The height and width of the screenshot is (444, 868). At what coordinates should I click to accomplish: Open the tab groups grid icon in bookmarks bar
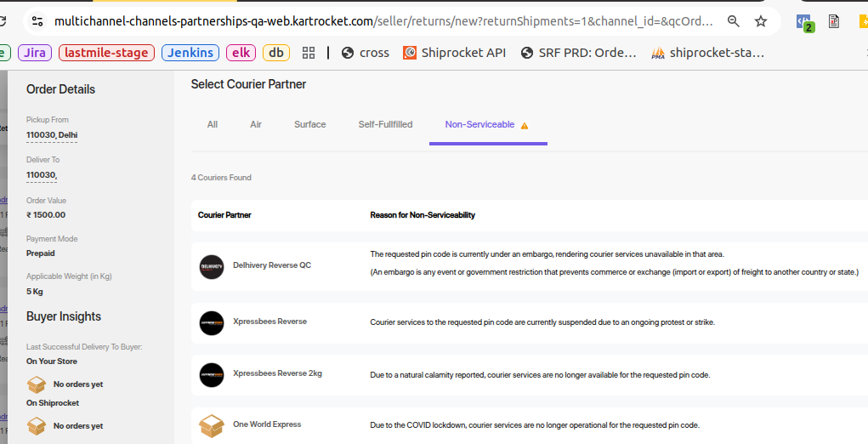[309, 53]
